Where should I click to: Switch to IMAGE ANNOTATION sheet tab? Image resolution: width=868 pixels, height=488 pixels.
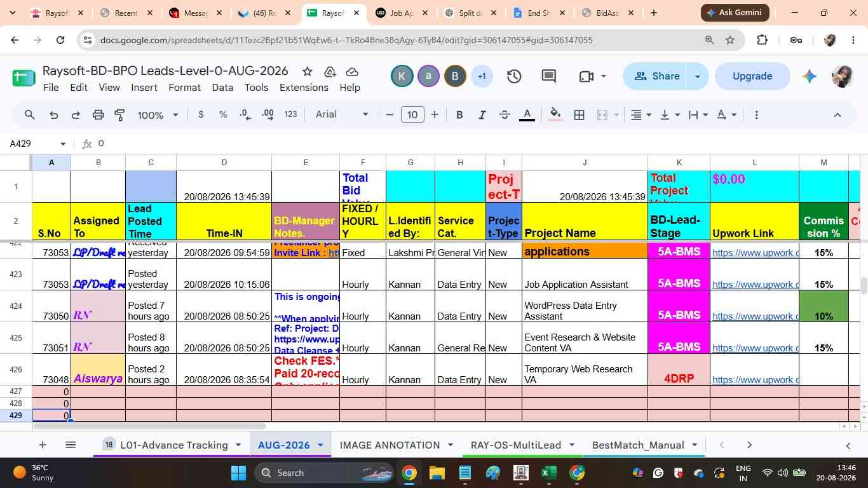(390, 445)
